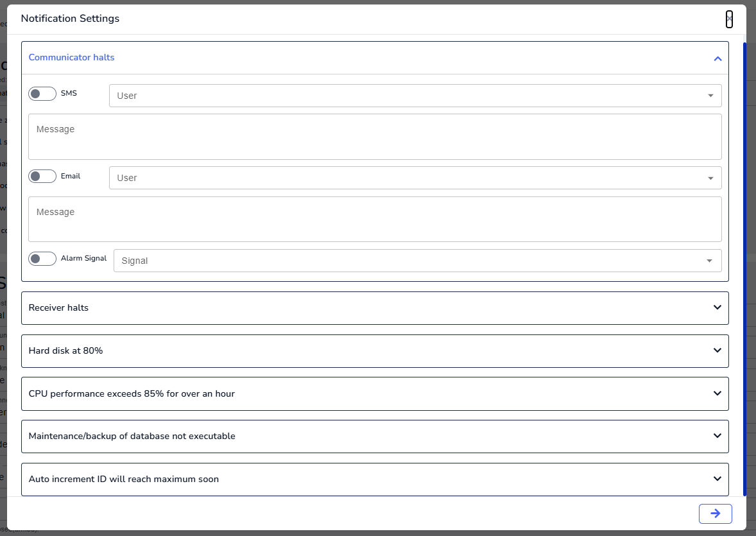Click the blue right arrow icon
The height and width of the screenshot is (536, 756).
tap(715, 514)
